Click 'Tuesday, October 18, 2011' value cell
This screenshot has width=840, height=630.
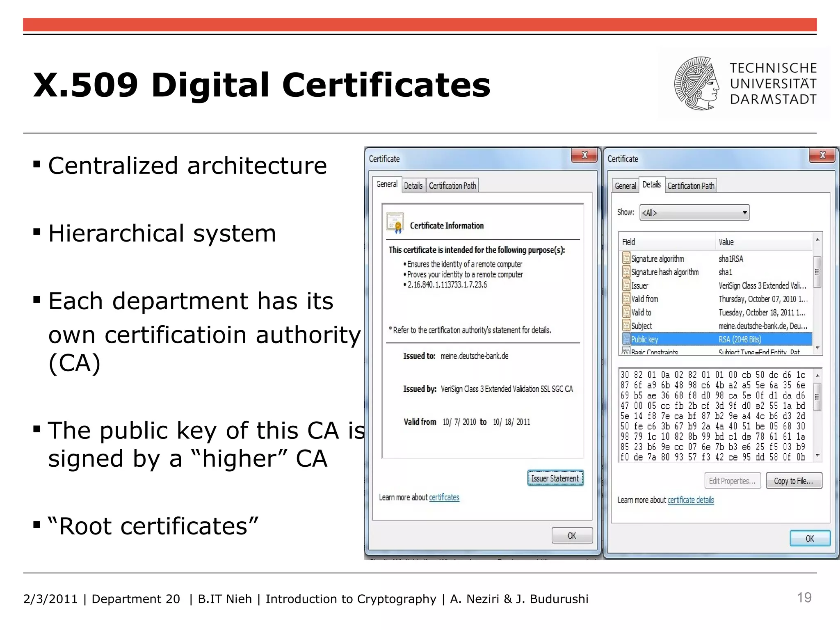click(x=762, y=312)
